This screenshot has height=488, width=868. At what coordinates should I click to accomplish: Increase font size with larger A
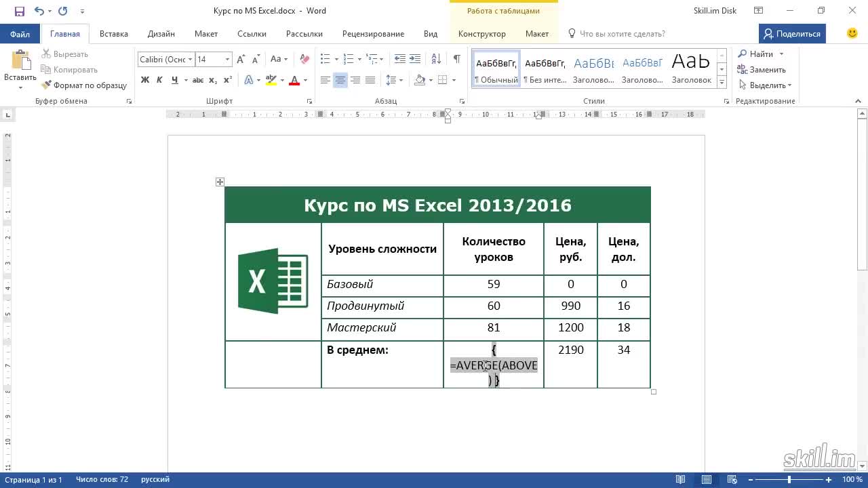242,60
